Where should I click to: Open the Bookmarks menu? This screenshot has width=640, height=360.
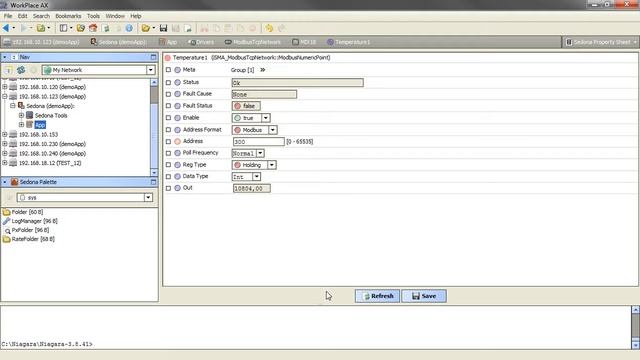[x=68, y=16]
